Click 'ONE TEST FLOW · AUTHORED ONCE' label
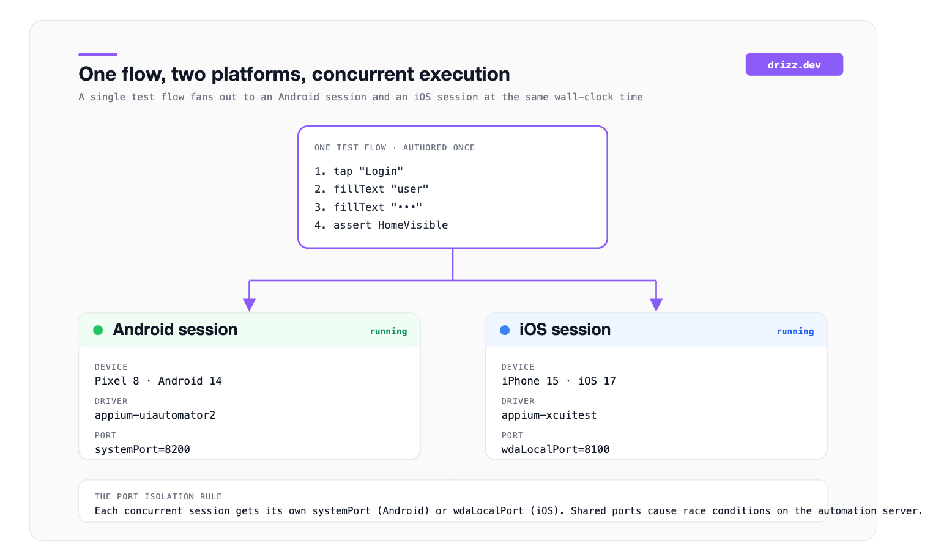Screen dimensions: 941x560 click(x=395, y=147)
